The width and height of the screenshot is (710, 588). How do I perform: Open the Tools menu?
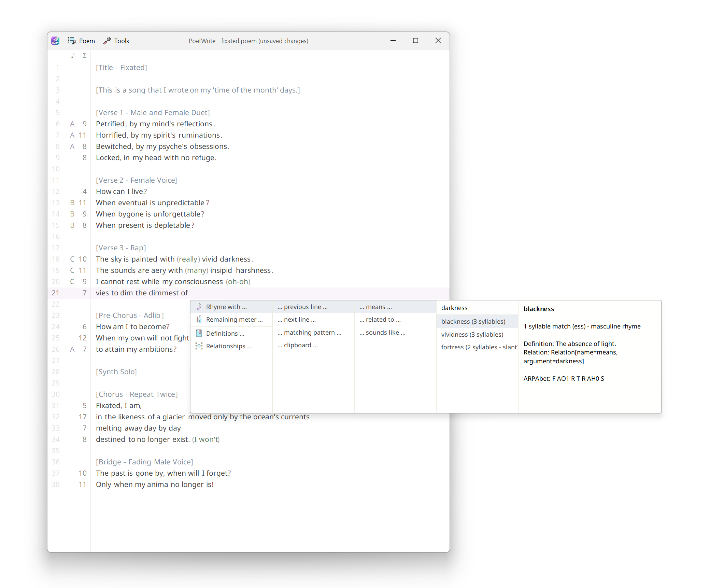pos(116,41)
